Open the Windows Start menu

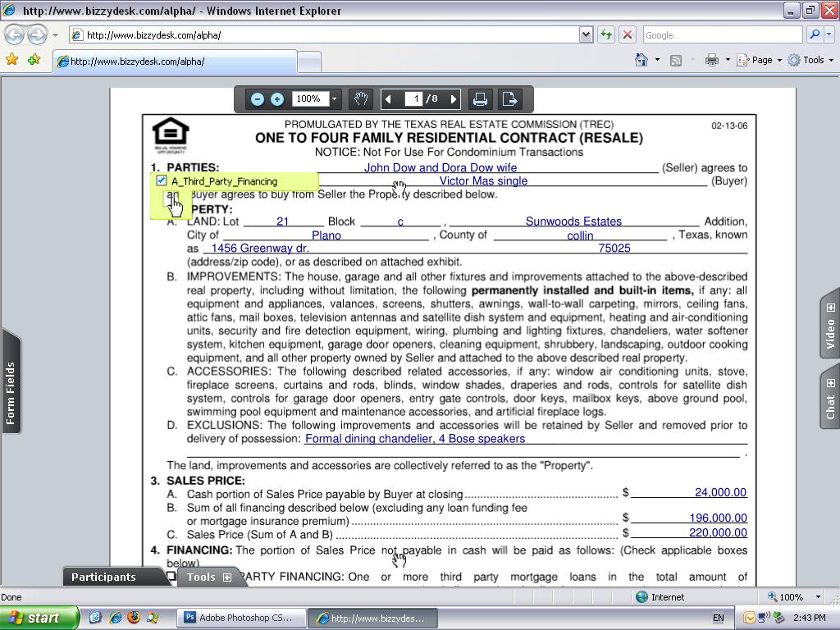pos(39,618)
